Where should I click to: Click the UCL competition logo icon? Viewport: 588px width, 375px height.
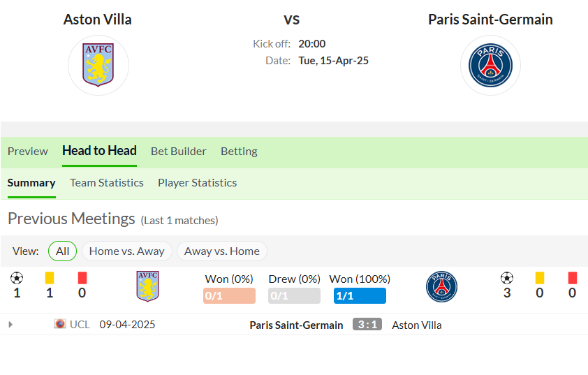coord(60,323)
